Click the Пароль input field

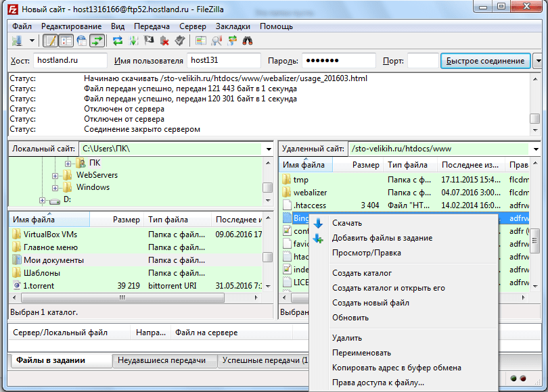pos(339,60)
